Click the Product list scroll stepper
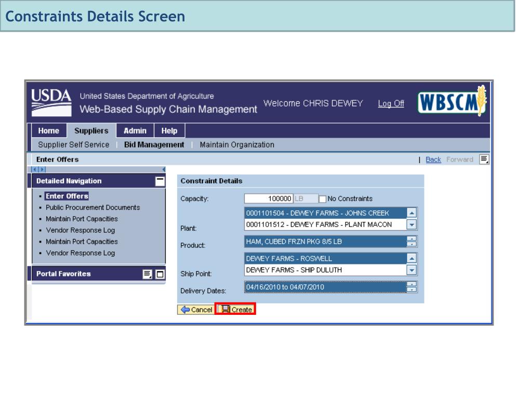Screen dimensions: 532x399 [411, 242]
